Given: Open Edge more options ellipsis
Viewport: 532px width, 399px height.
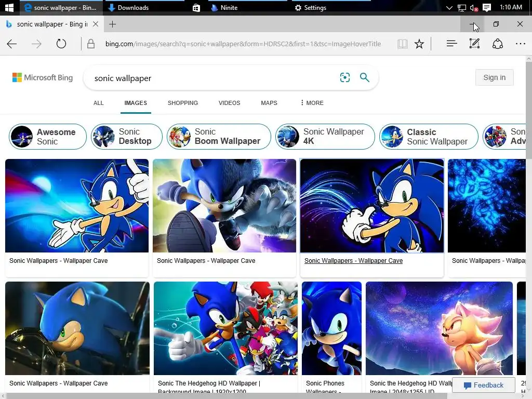Looking at the screenshot, I should 520,44.
